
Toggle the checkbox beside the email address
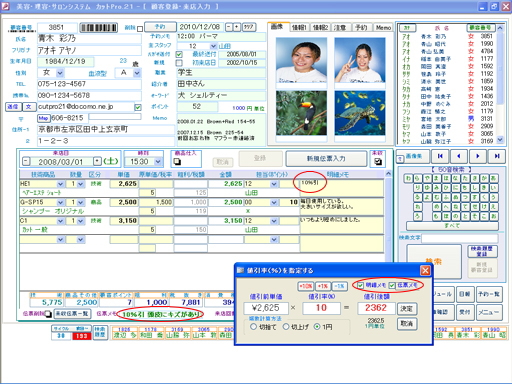click(x=138, y=107)
